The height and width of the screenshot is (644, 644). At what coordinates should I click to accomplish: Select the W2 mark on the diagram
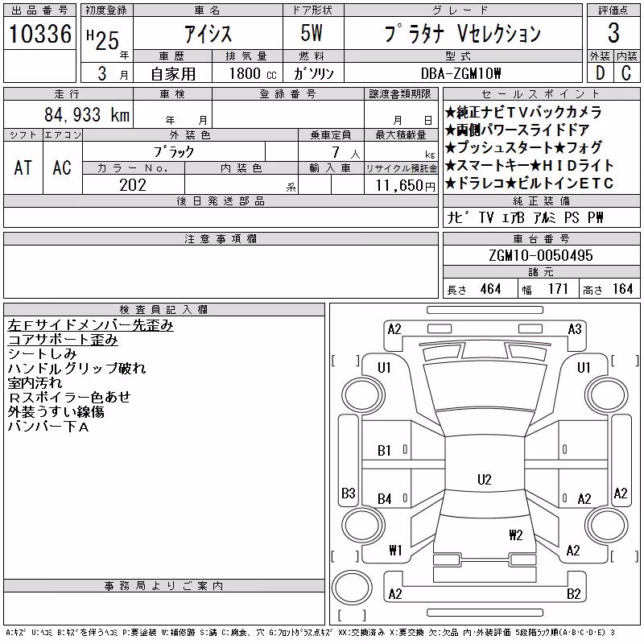(x=516, y=535)
